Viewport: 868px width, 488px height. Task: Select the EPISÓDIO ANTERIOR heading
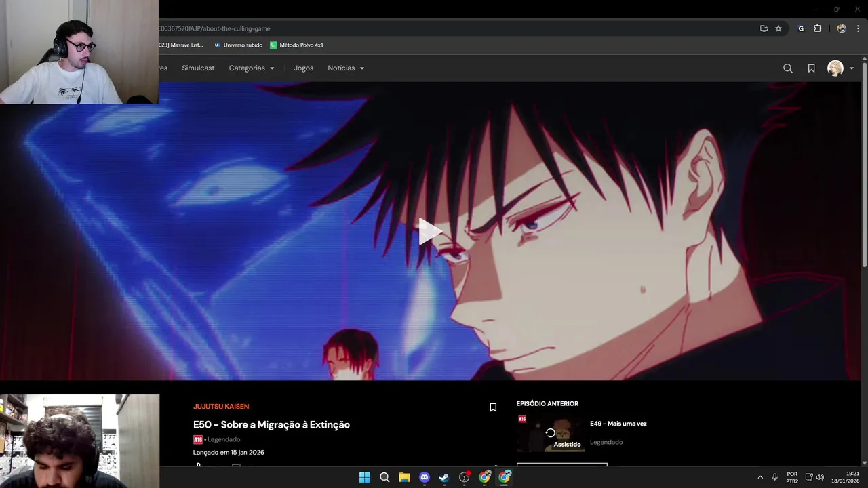(547, 404)
